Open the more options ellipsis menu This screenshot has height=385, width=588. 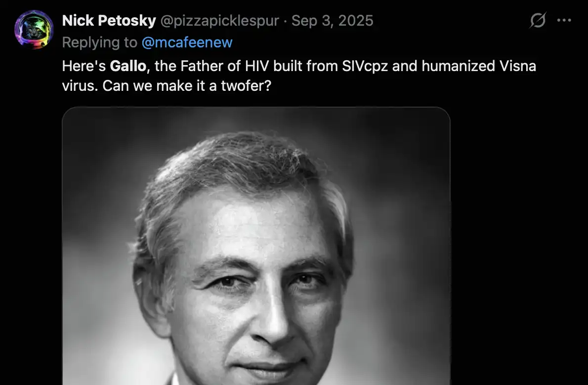click(564, 21)
